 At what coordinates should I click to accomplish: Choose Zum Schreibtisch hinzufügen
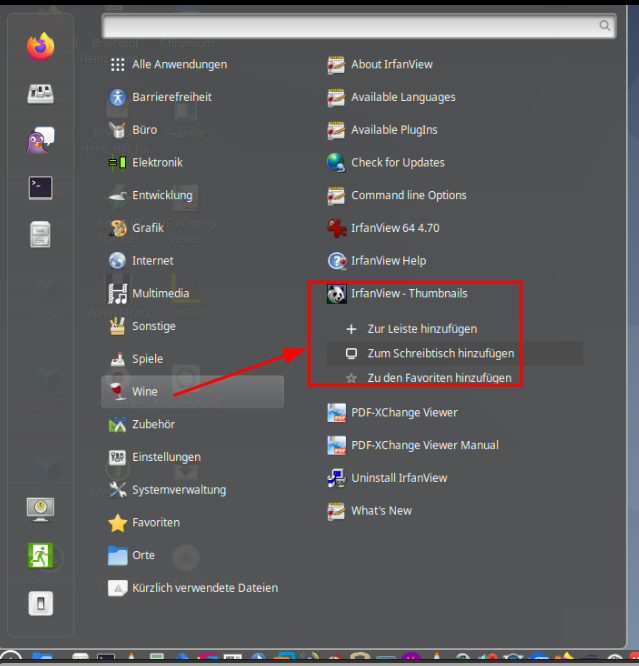(x=455, y=353)
